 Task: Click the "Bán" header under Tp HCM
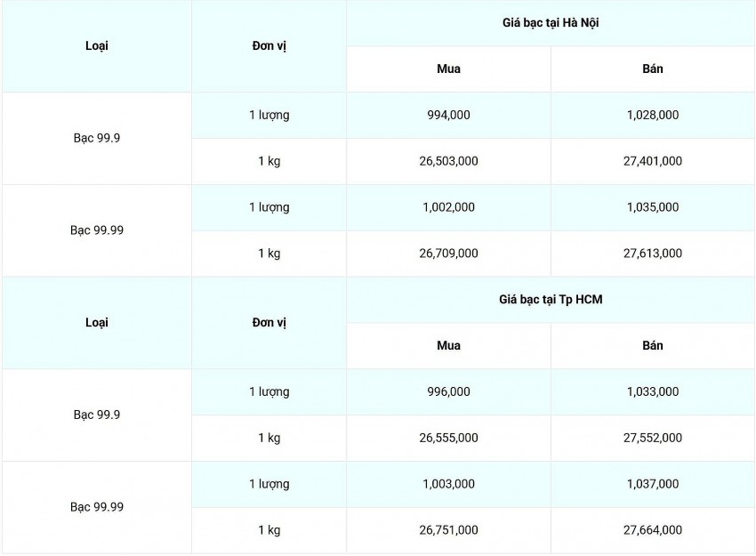(652, 345)
